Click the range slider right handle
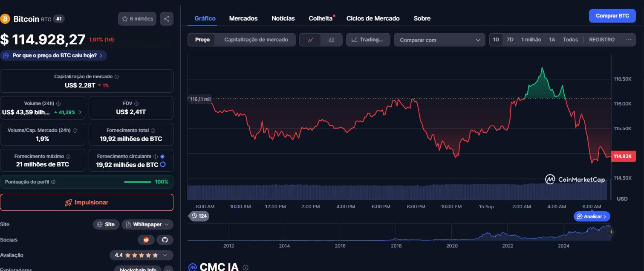 pos(611,232)
